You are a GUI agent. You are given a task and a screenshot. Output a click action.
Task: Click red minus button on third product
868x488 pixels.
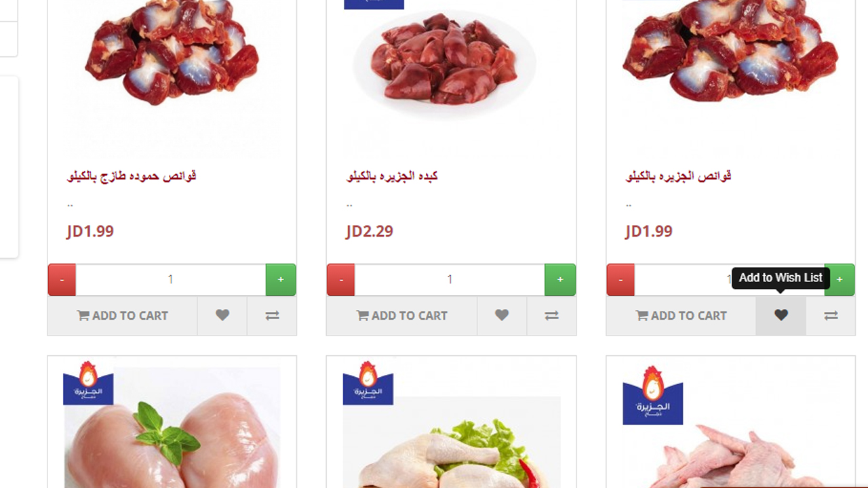click(x=620, y=279)
